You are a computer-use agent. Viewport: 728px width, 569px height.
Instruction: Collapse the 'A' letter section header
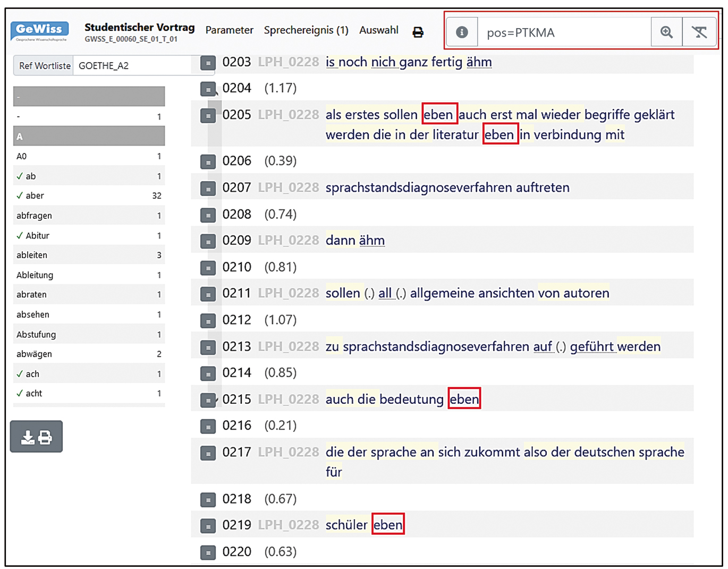click(x=89, y=137)
